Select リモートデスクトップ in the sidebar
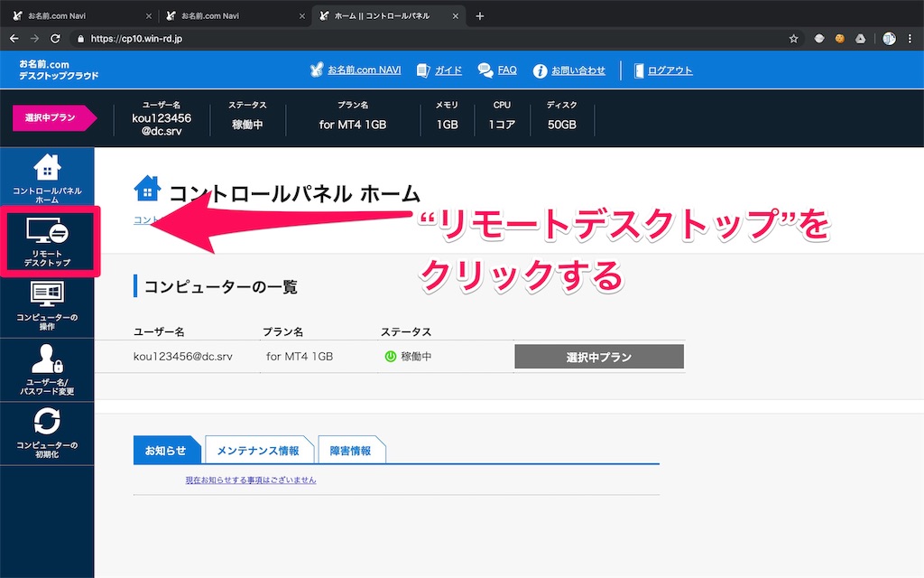The height and width of the screenshot is (578, 924). click(x=47, y=242)
